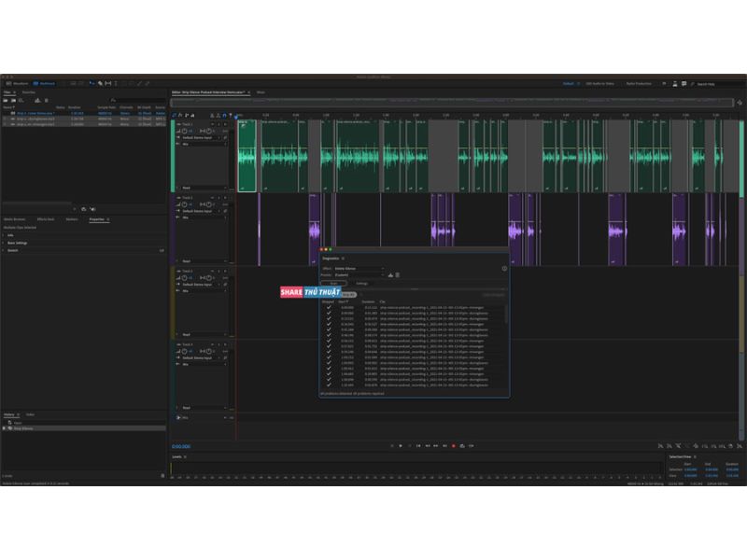This screenshot has width=747, height=560.
Task: Mute Track 1 with the M button
Action: (212, 124)
